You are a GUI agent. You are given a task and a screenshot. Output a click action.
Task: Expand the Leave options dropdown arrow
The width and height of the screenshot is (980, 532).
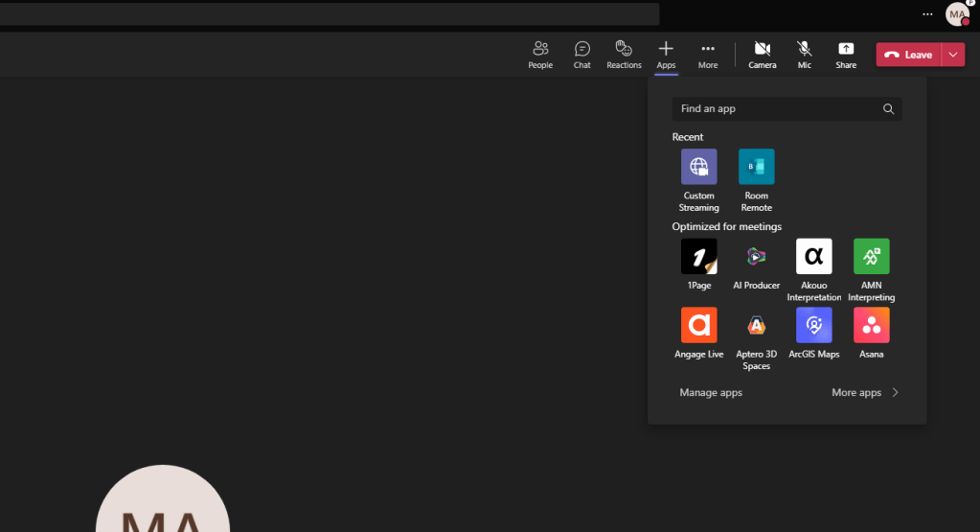[x=952, y=55]
